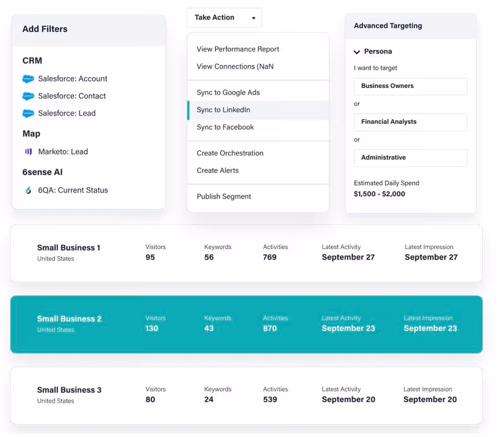Select the highlighted Small Business 2 row
The height and width of the screenshot is (437, 504).
tap(246, 324)
